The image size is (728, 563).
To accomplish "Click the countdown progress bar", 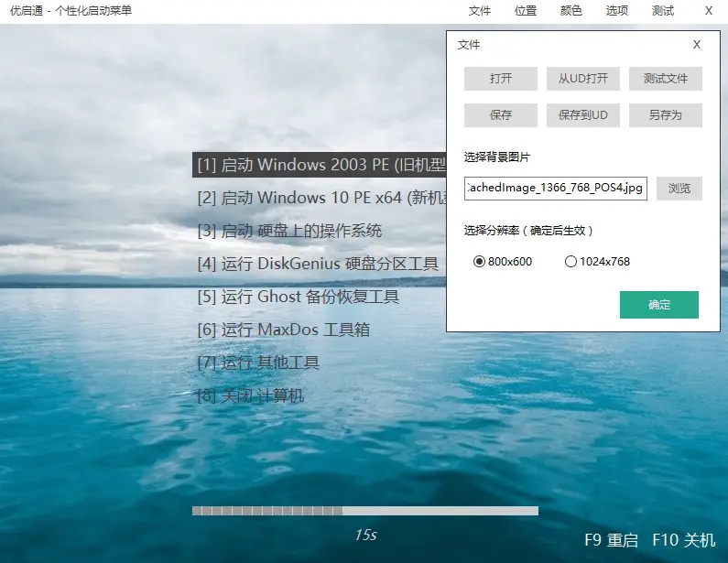I will click(364, 511).
